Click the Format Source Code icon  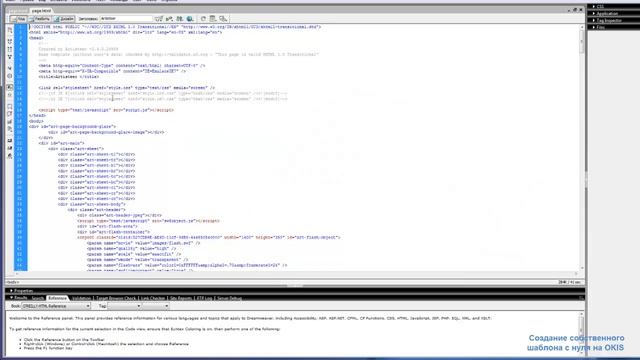(x=10, y=156)
